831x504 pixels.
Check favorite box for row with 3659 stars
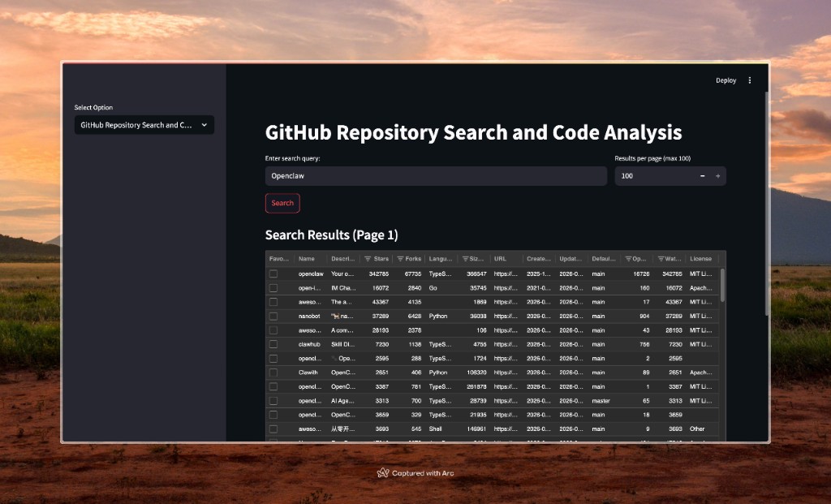tap(273, 415)
